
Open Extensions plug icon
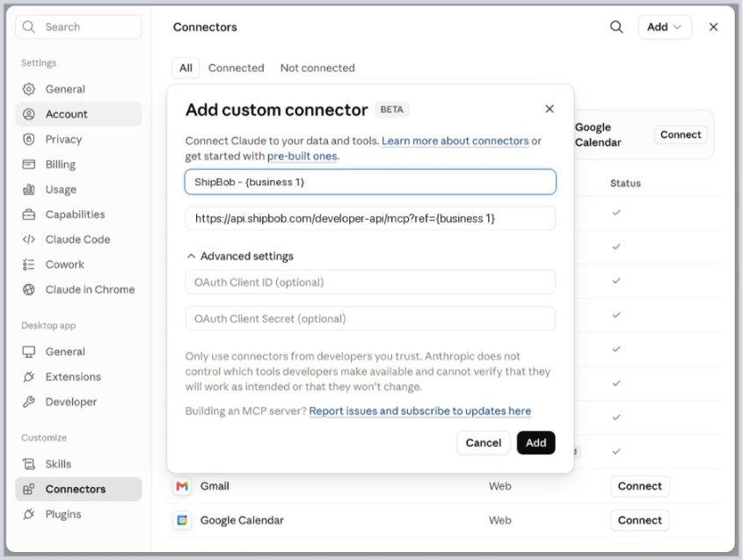click(29, 376)
